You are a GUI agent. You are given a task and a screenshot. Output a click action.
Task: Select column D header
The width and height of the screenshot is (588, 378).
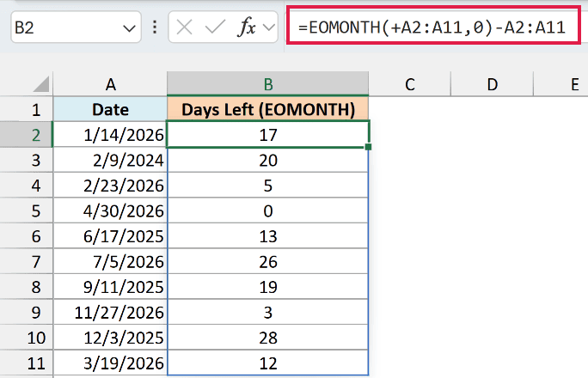click(x=492, y=84)
